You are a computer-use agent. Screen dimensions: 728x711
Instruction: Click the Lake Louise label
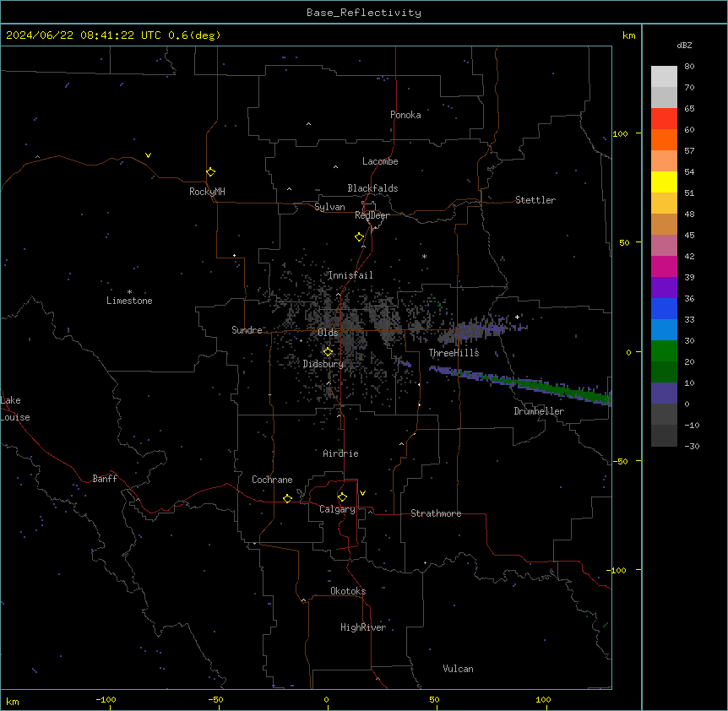click(14, 409)
